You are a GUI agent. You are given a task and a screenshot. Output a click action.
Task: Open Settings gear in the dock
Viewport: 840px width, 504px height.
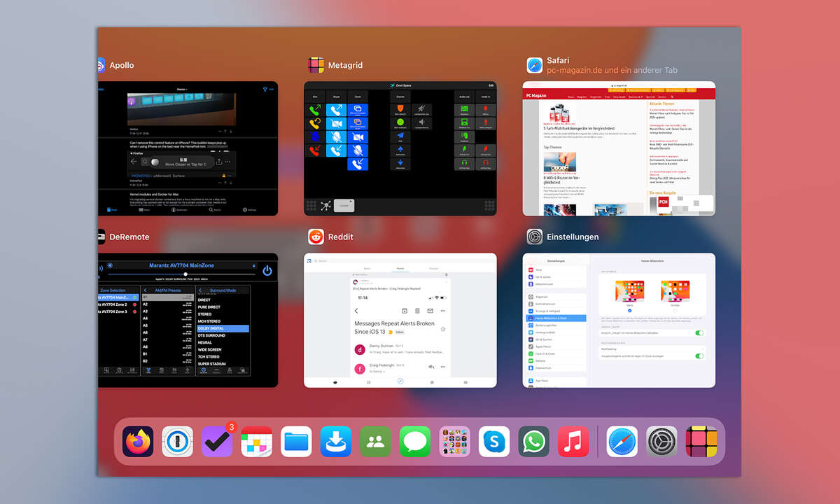tap(661, 442)
